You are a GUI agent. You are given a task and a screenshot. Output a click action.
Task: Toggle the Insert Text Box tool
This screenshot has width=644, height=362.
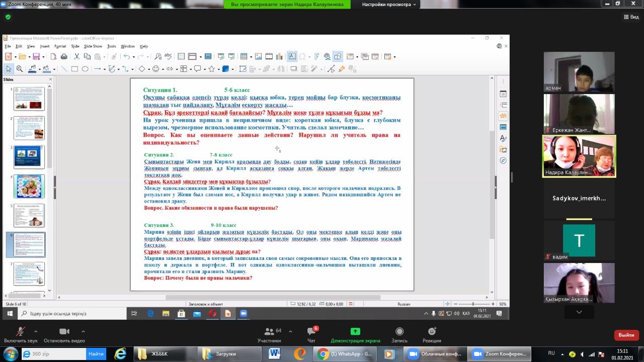tap(292, 57)
